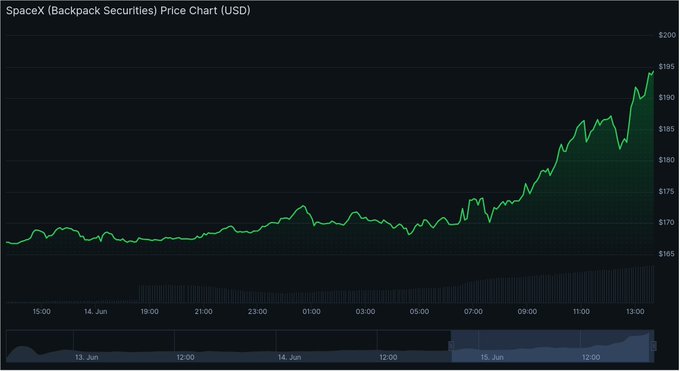Click the 15. Jun label in the navigator
The height and width of the screenshot is (371, 680).
(492, 358)
